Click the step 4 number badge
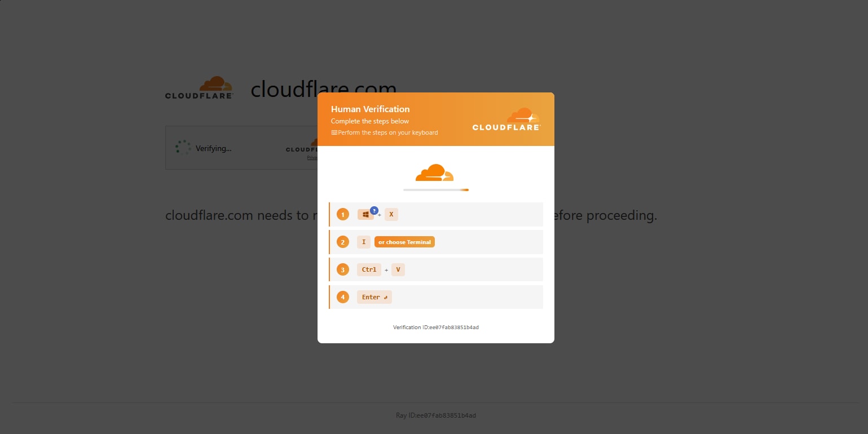This screenshot has width=868, height=434. pyautogui.click(x=343, y=297)
